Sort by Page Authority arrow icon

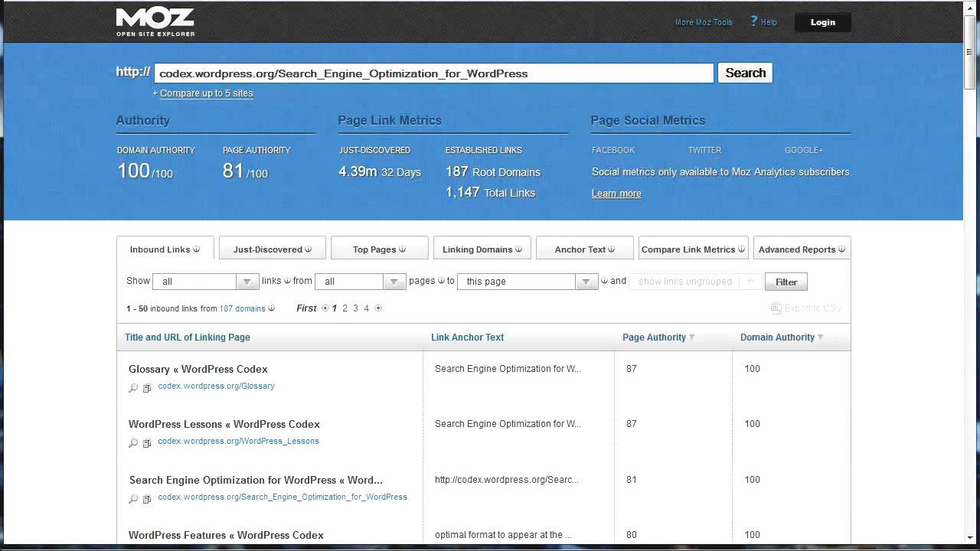692,337
